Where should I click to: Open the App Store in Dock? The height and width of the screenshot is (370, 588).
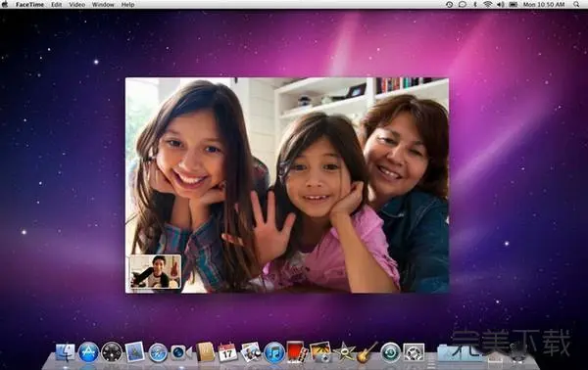[x=88, y=352]
